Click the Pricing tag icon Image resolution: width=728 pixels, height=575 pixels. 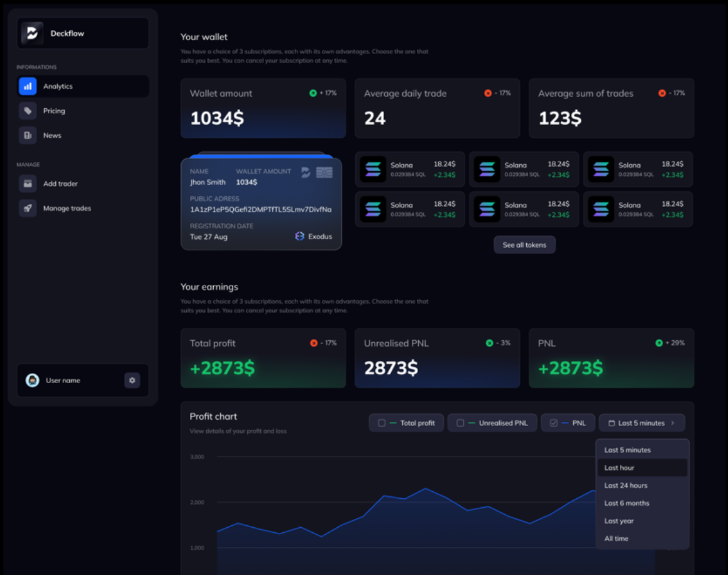point(28,111)
